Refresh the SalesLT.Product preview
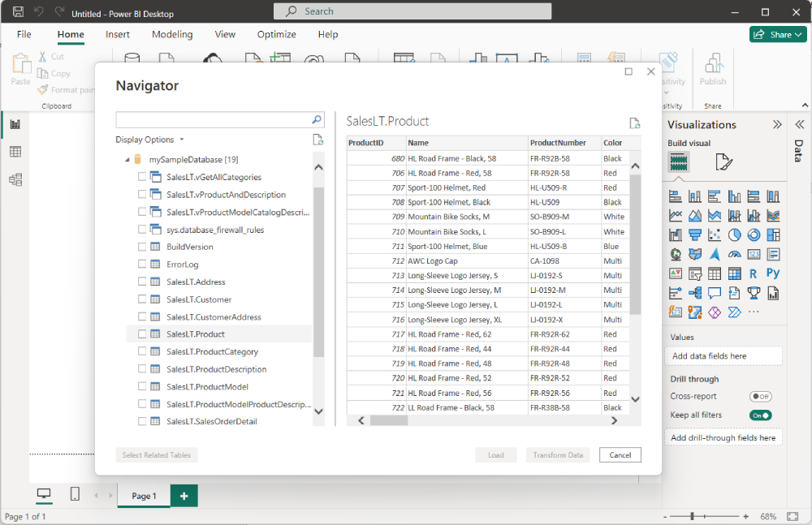The height and width of the screenshot is (525, 812). [x=634, y=123]
